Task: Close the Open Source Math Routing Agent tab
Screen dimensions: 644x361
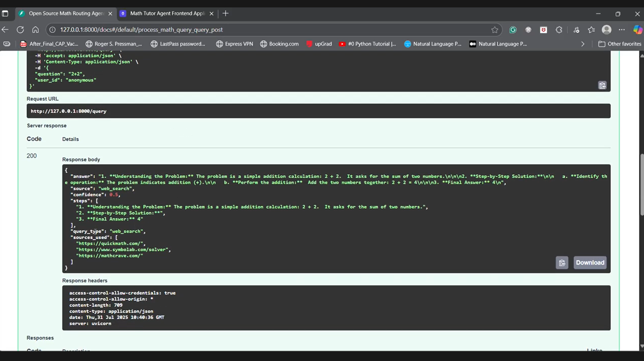Action: [110, 13]
